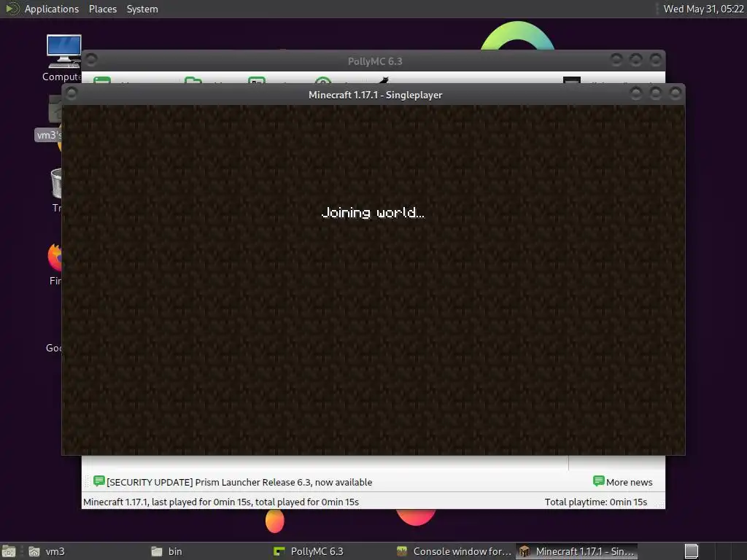Click the 'Total playtime: 0min 15s' text
This screenshot has height=560, width=747.
coord(595,502)
